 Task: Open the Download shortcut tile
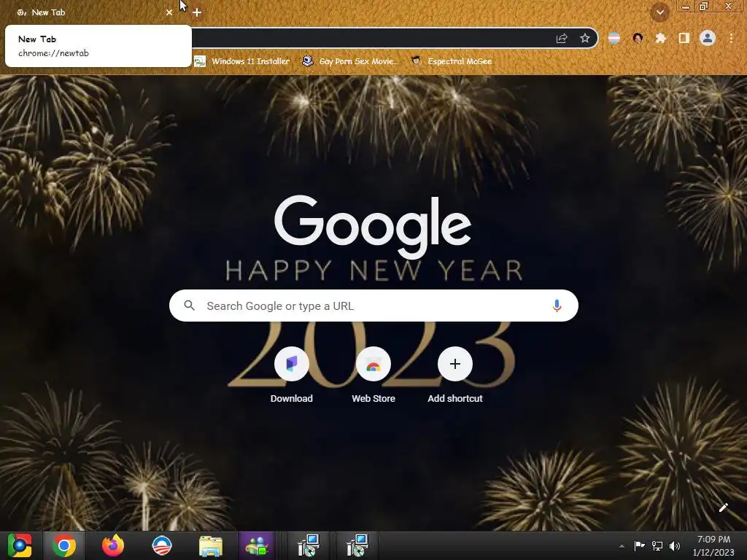[292, 376]
